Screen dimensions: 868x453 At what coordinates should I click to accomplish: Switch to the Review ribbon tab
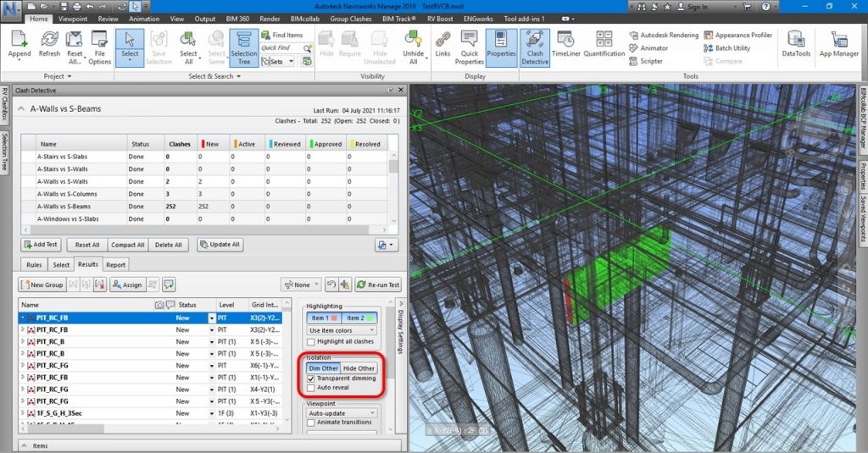coord(108,19)
